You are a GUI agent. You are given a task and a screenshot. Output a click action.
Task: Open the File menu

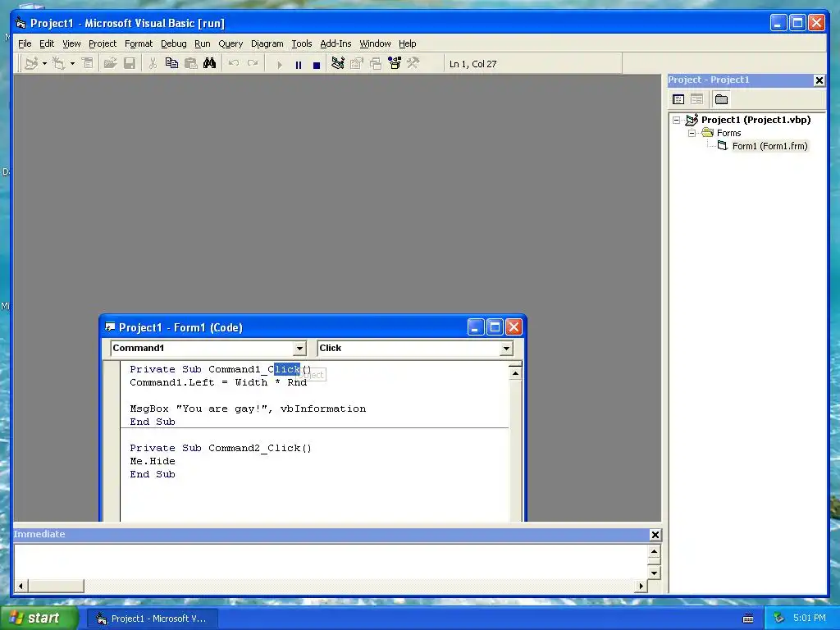point(25,44)
